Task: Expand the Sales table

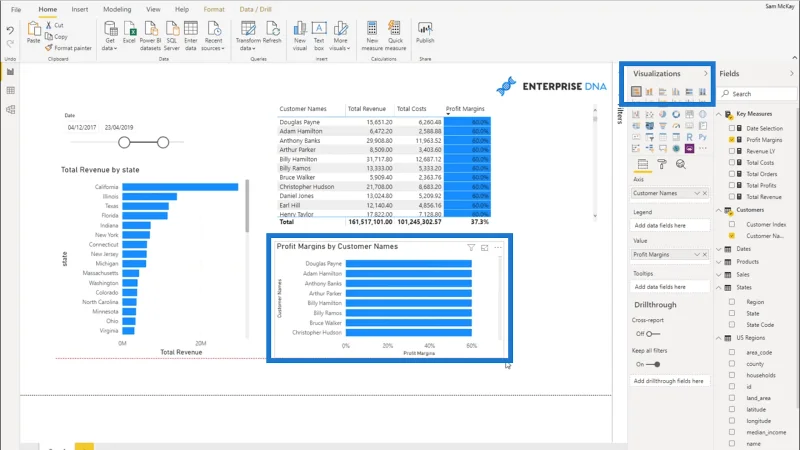Action: tap(718, 274)
